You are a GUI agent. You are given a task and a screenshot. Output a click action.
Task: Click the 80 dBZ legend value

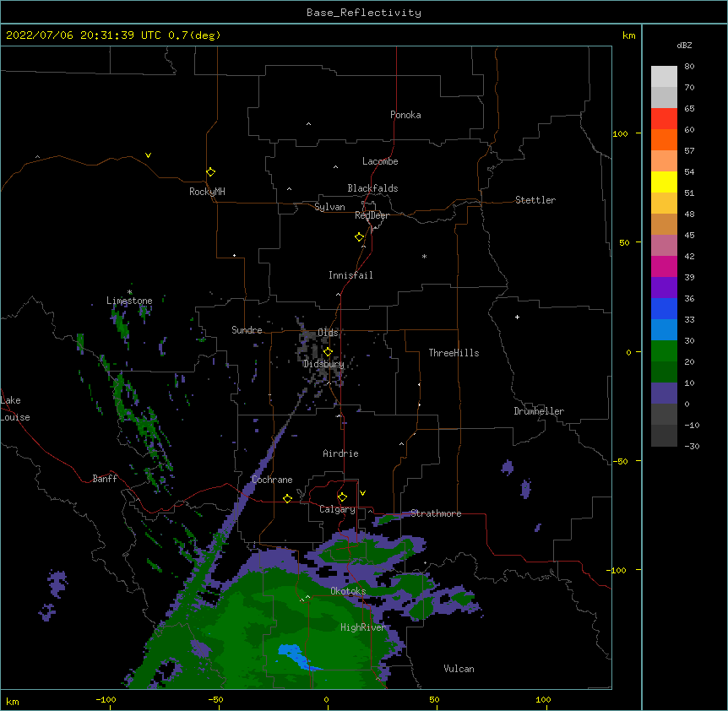click(689, 67)
